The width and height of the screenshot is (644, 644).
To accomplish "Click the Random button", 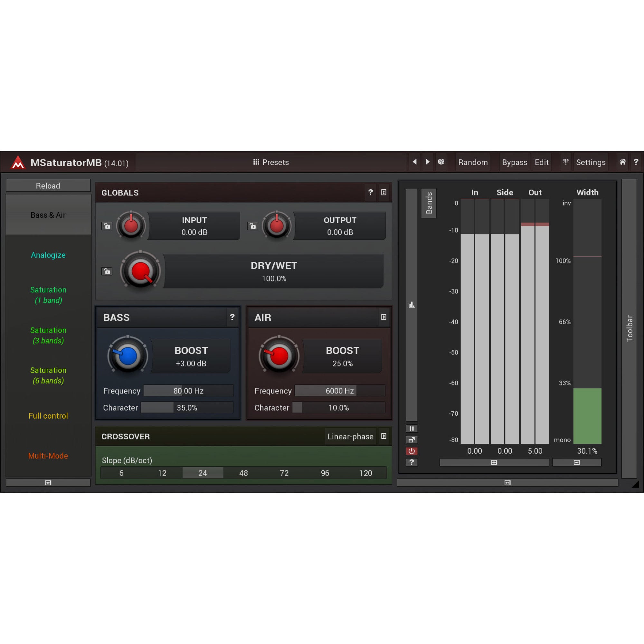I will coord(473,162).
